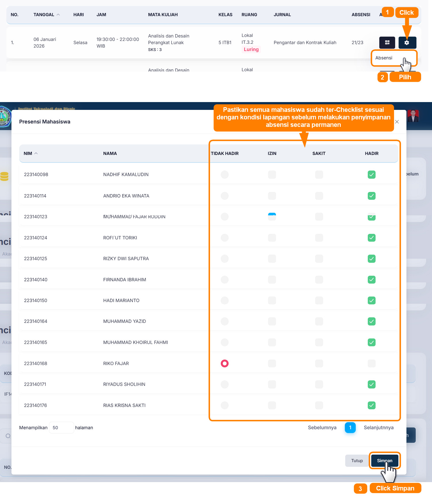Click the Tutup button
Image resolution: width=432 pixels, height=504 pixels.
click(357, 461)
